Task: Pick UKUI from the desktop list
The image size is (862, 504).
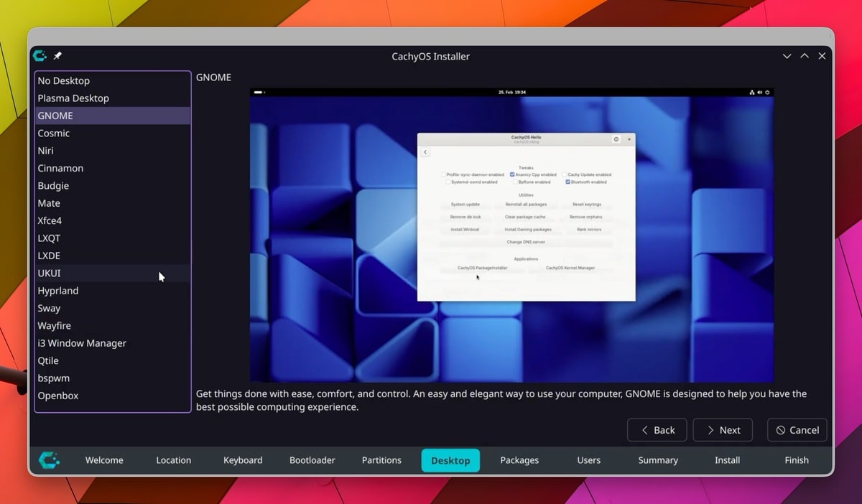Action: tap(113, 273)
